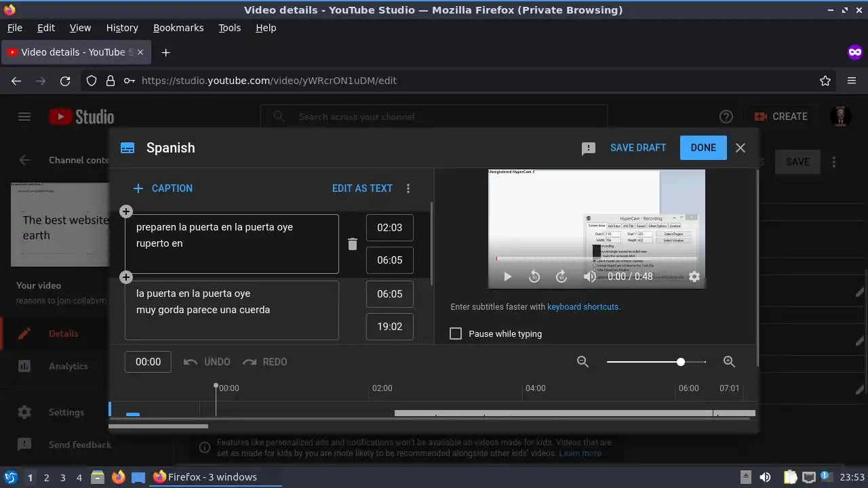Open the File menu

(14, 28)
